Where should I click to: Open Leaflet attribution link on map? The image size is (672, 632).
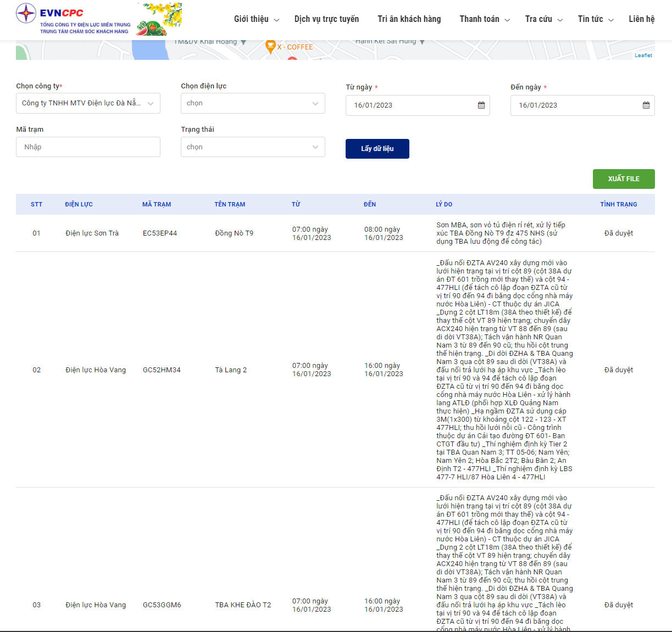pyautogui.click(x=643, y=55)
